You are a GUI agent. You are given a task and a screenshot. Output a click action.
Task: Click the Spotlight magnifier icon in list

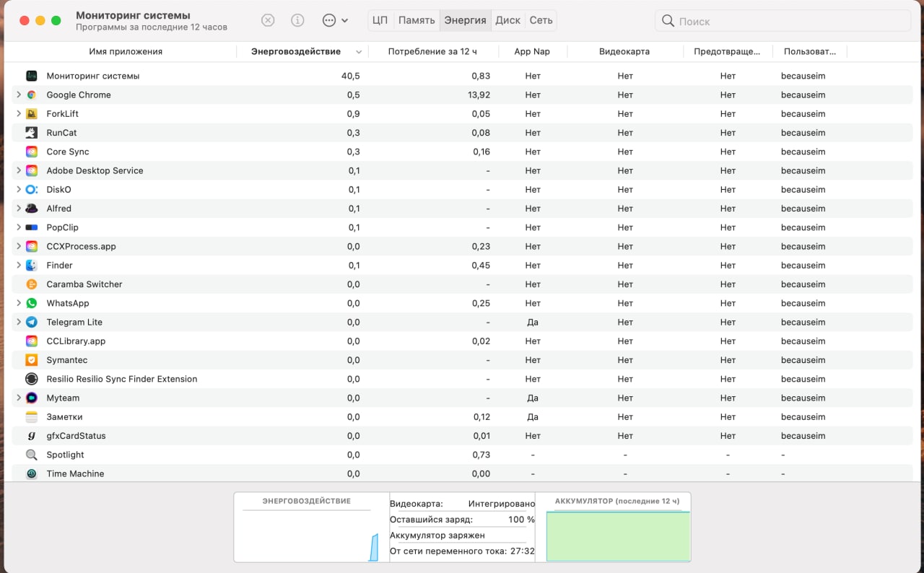pyautogui.click(x=31, y=455)
